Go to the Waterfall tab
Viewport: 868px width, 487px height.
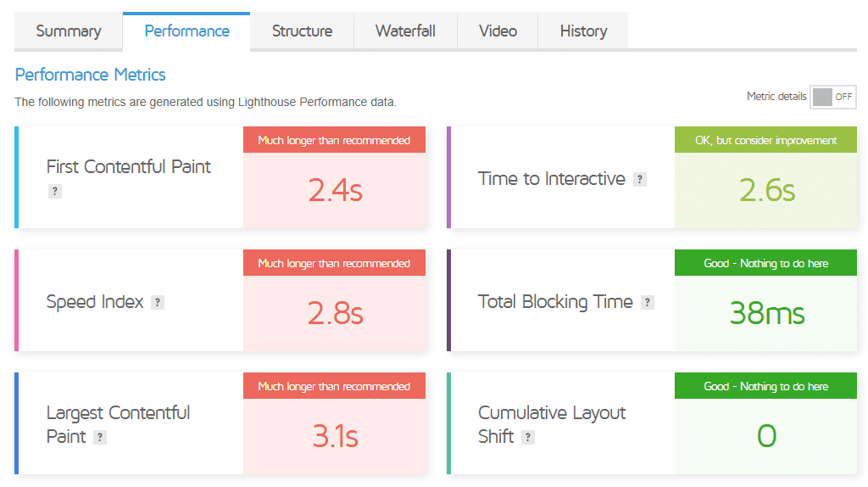(405, 31)
